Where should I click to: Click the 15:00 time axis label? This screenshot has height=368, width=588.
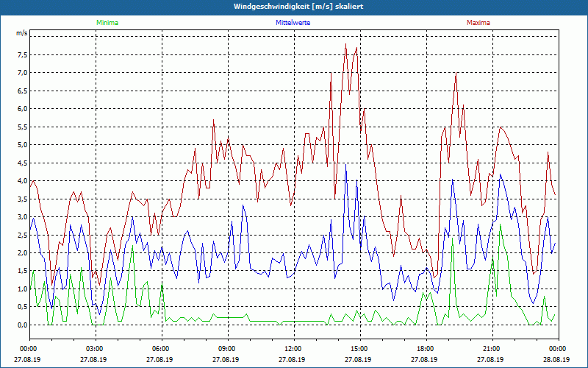360,349
